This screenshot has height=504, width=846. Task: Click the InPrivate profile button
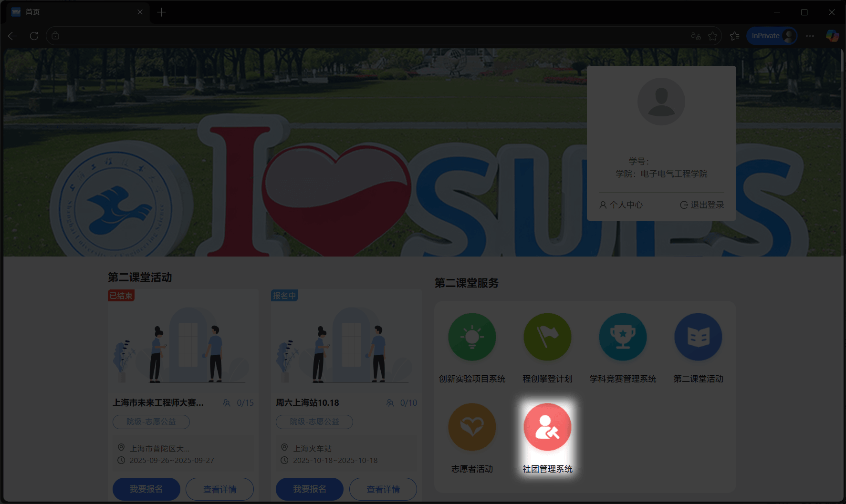772,36
